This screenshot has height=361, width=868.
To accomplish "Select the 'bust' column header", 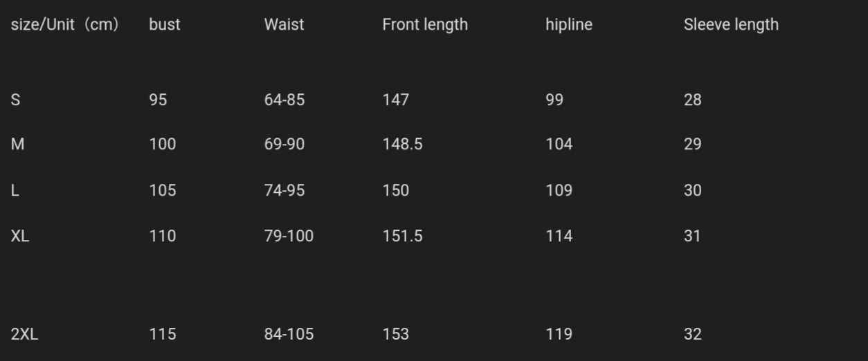I will click(x=164, y=25).
